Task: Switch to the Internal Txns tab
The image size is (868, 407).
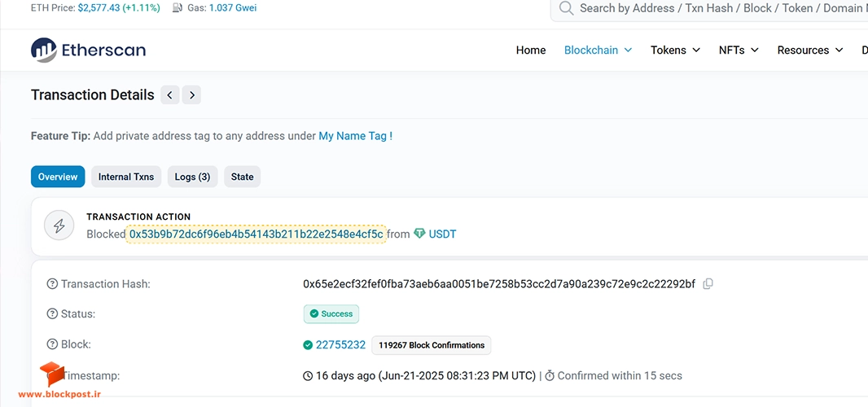Action: click(x=126, y=177)
